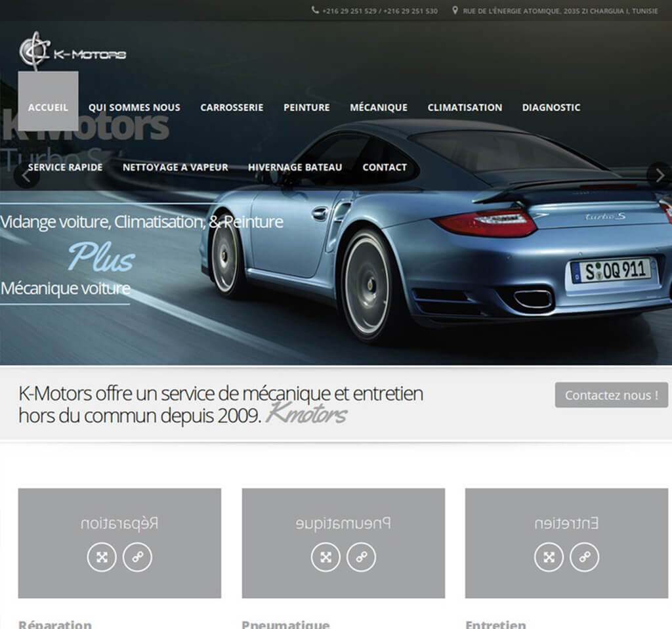Click the Pneumatique card link icon

362,557
